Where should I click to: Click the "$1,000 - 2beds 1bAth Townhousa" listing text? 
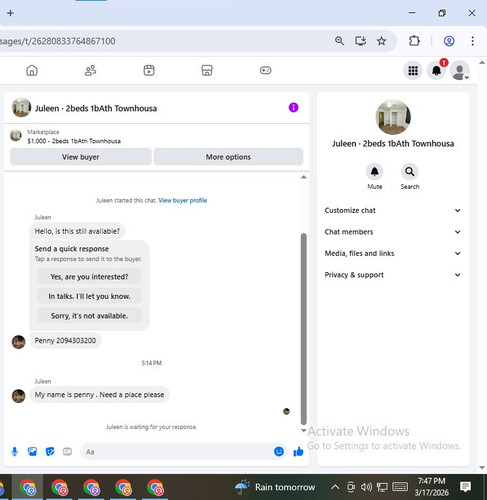(74, 141)
